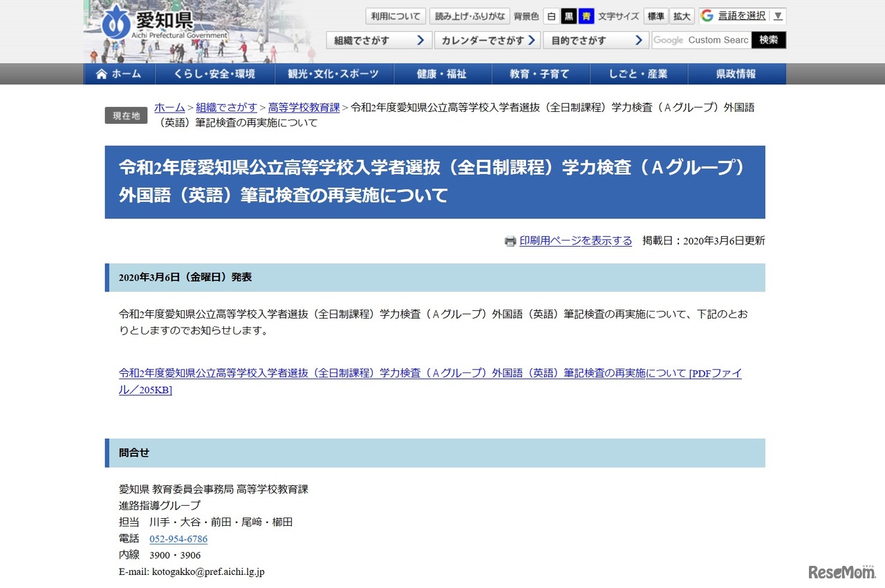885x588 pixels.
Task: Enable 拡大 enlarged text size
Action: click(x=682, y=15)
